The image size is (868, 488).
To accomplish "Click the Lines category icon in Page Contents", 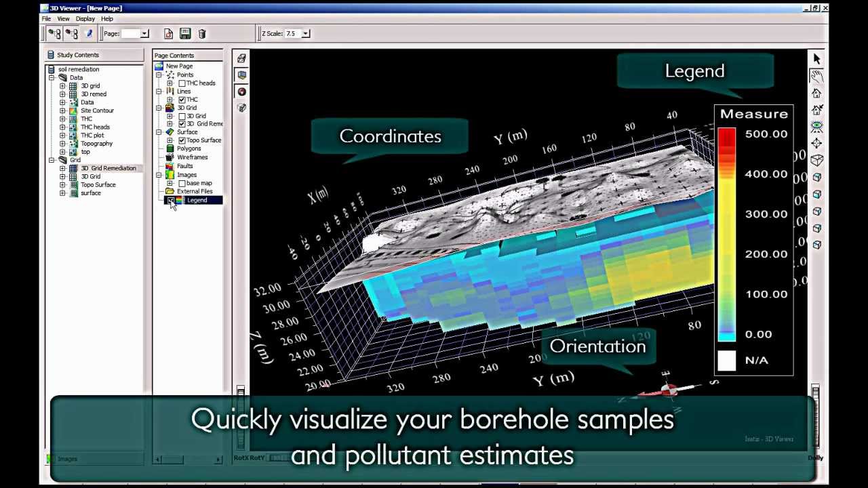I will [170, 91].
